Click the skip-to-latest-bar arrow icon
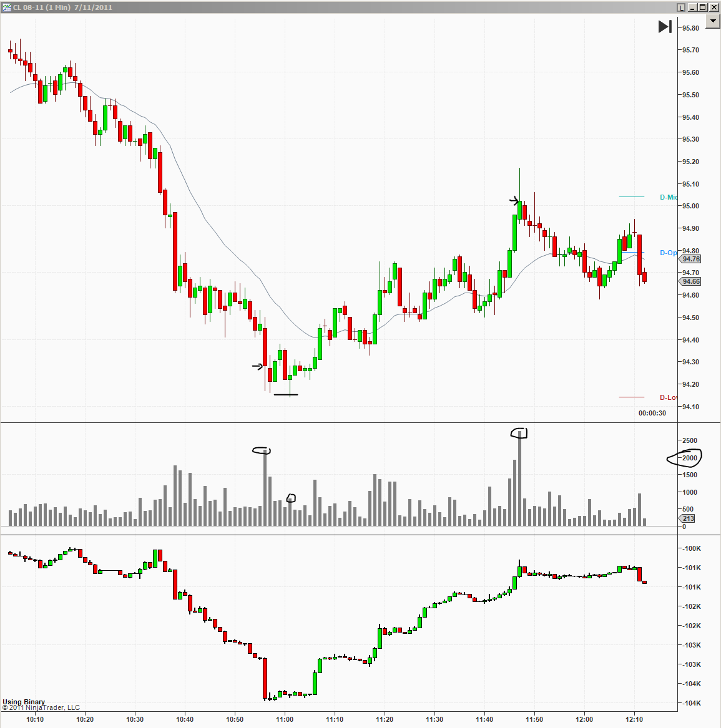This screenshot has height=728, width=721. 665,26
